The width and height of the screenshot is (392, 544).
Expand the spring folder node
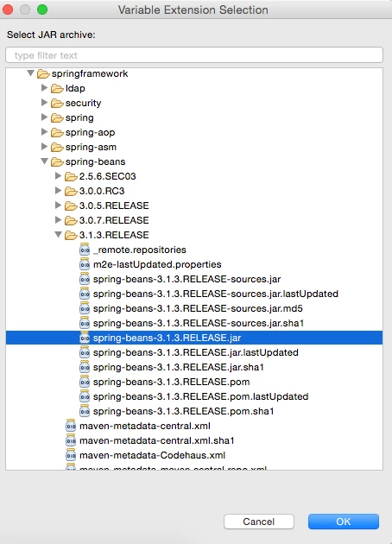point(44,117)
